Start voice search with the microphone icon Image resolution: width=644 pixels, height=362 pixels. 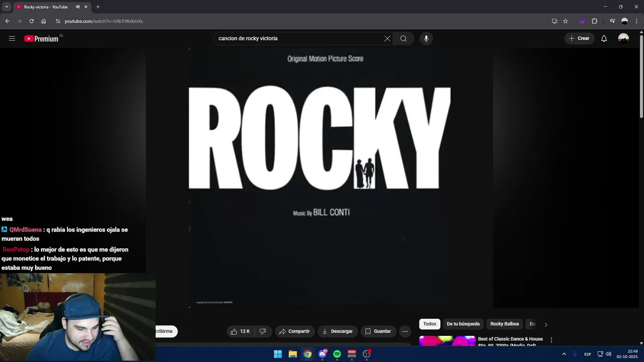[x=426, y=38]
